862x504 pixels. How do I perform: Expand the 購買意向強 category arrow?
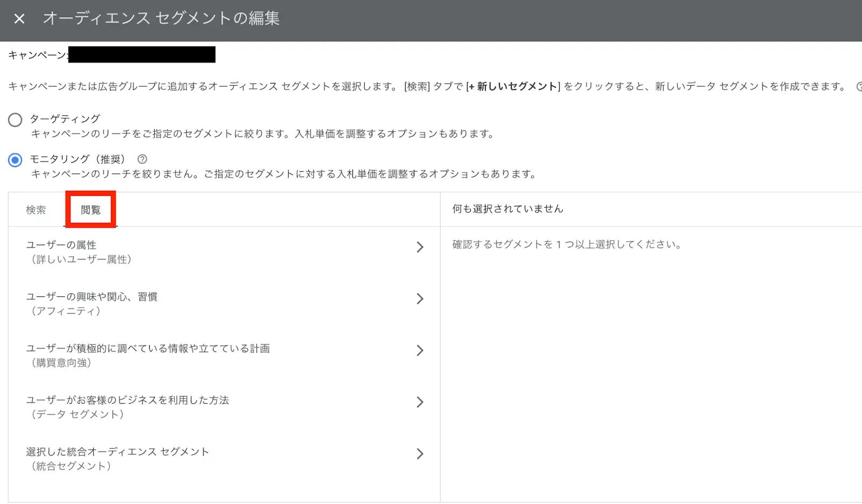[421, 351]
